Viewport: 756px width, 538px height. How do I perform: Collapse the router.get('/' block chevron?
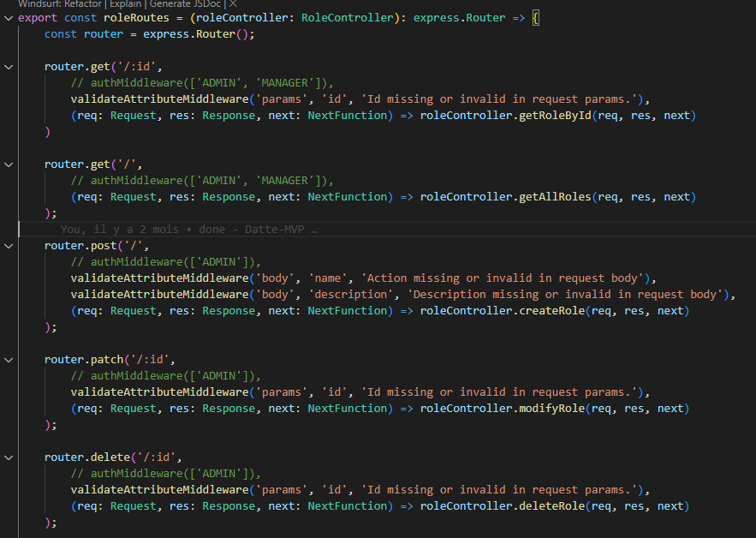tap(9, 164)
